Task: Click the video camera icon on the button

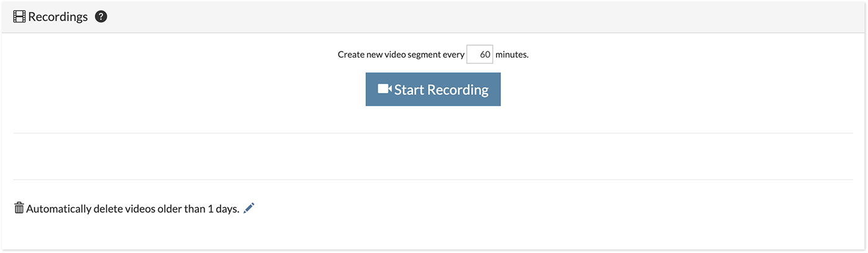Action: [x=384, y=89]
